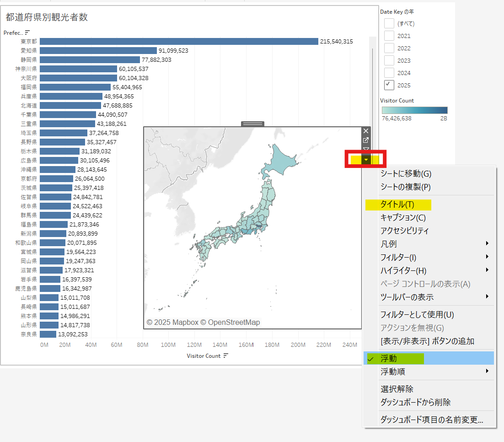Screen dimensions: 504x442
Task: Check the 2024 year filter
Action: [x=389, y=73]
